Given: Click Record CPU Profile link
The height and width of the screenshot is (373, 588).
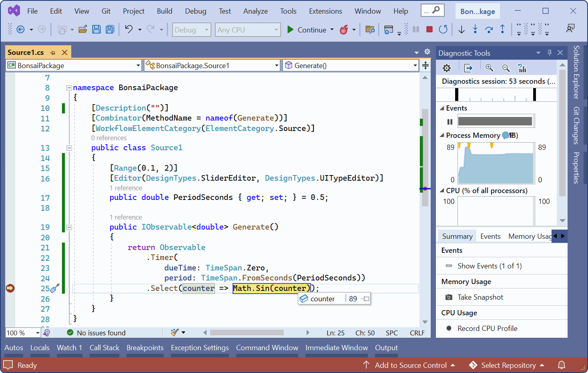Looking at the screenshot, I should [488, 329].
